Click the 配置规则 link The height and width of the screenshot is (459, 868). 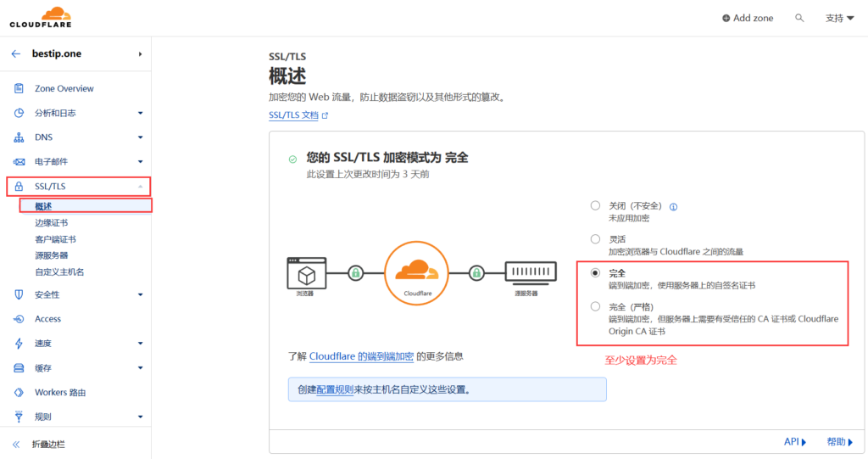[x=335, y=390]
